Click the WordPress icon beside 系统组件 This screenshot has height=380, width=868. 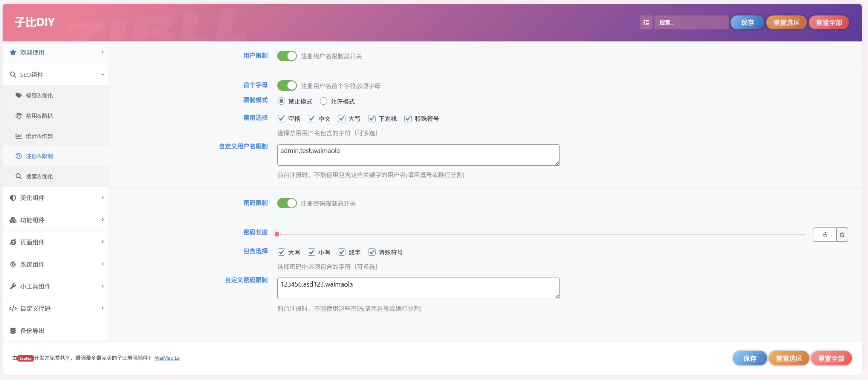tap(12, 264)
